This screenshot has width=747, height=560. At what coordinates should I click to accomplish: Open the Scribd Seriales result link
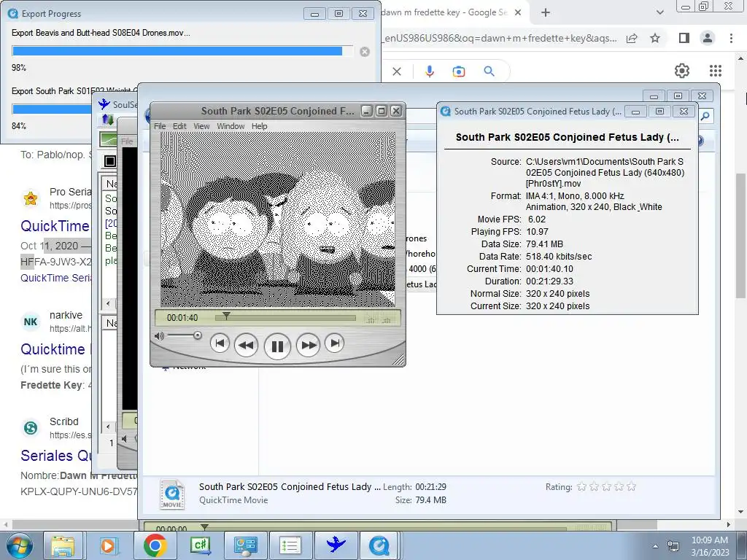(x=55, y=455)
